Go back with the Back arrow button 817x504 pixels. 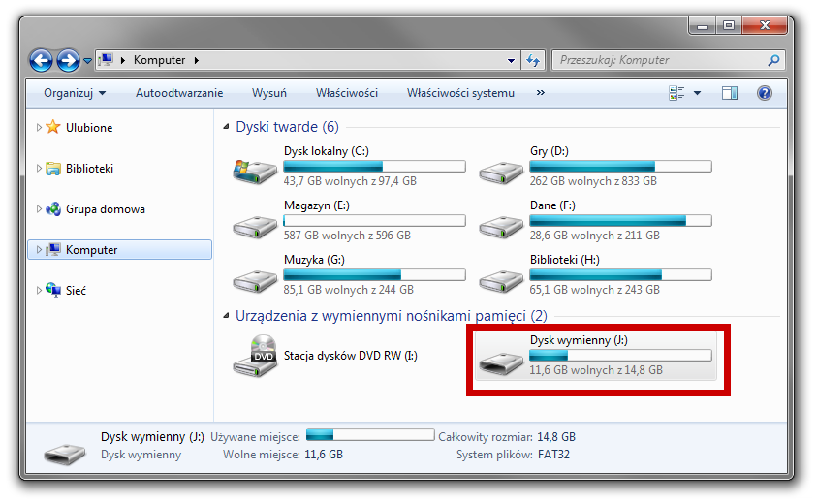(41, 60)
